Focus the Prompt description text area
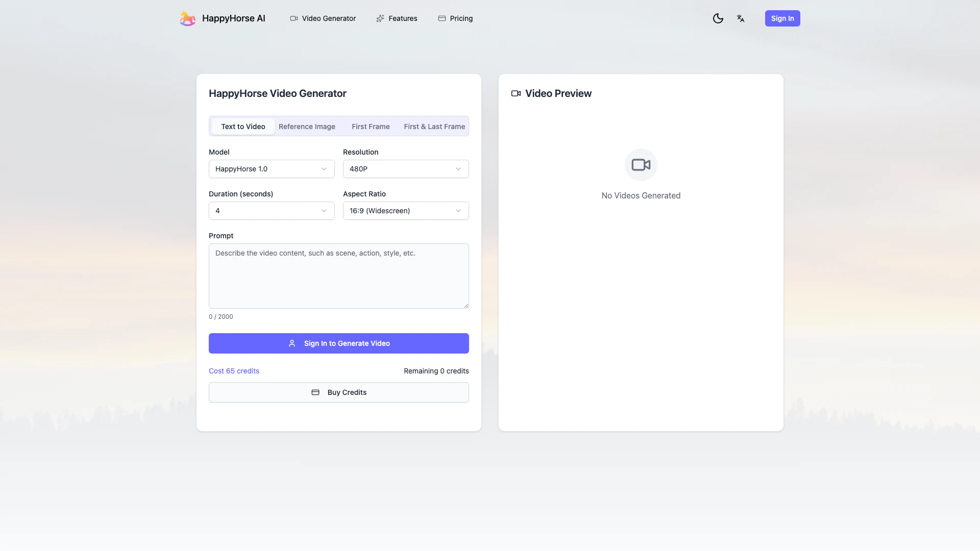The height and width of the screenshot is (551, 980). click(339, 276)
